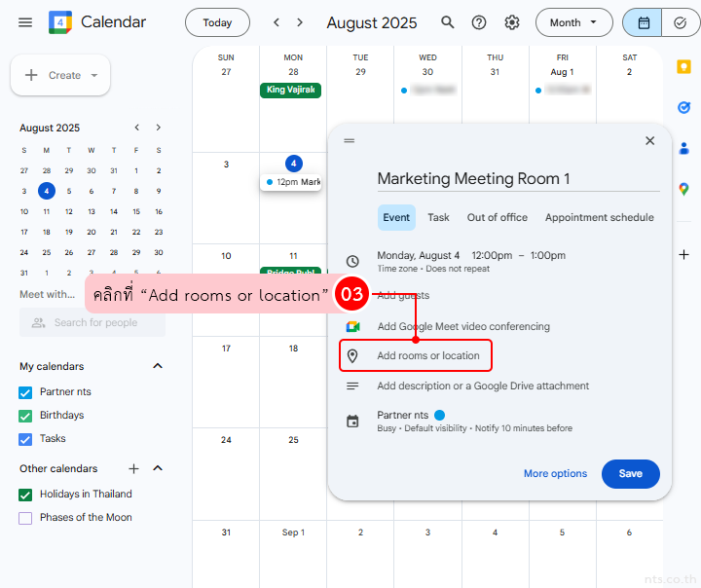
Task: Edit the Marketing Meeting Room 1 title
Action: 518,179
